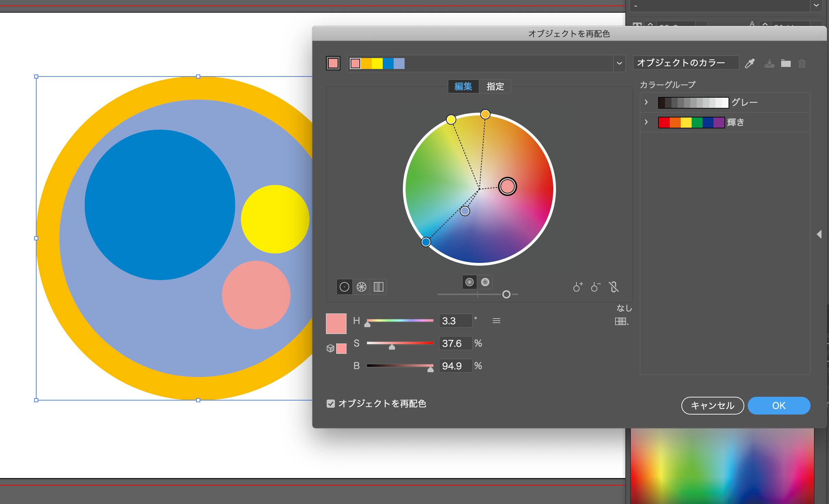Click the キャンセル button

tap(712, 406)
